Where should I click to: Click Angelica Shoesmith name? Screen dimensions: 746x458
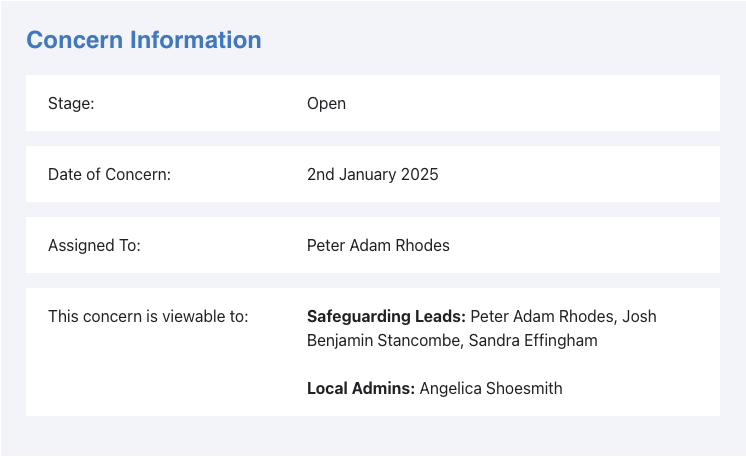tap(491, 388)
